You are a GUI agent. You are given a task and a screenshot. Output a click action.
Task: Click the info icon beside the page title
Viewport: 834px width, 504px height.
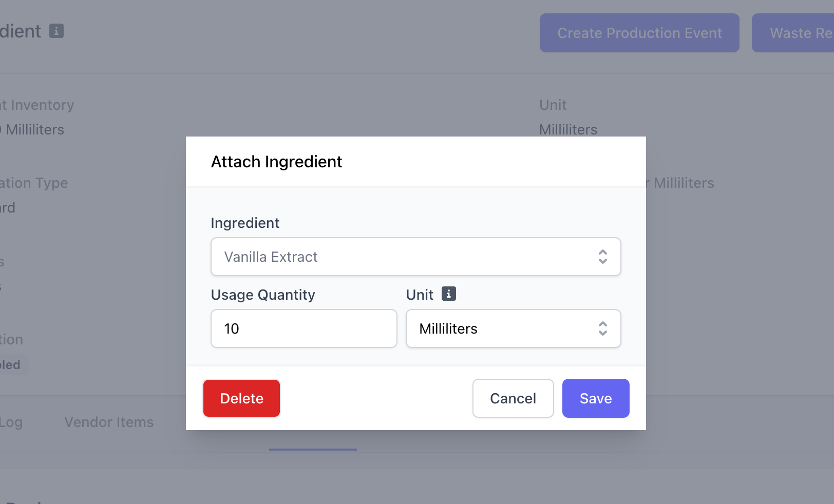pyautogui.click(x=56, y=31)
